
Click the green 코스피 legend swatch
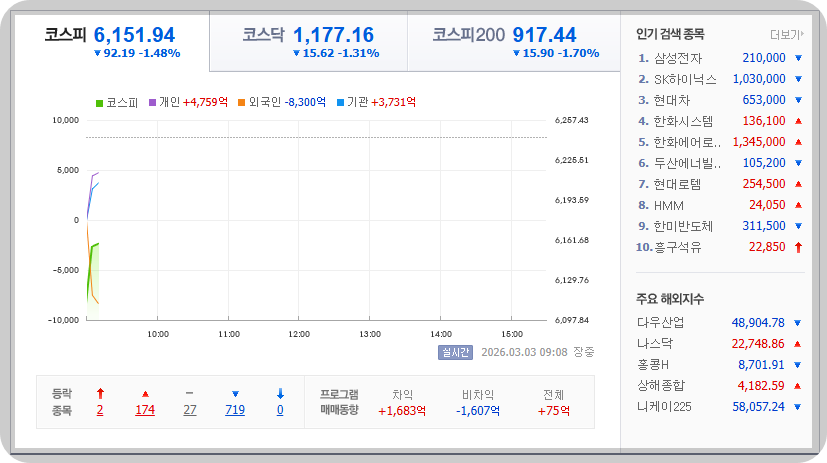99,103
